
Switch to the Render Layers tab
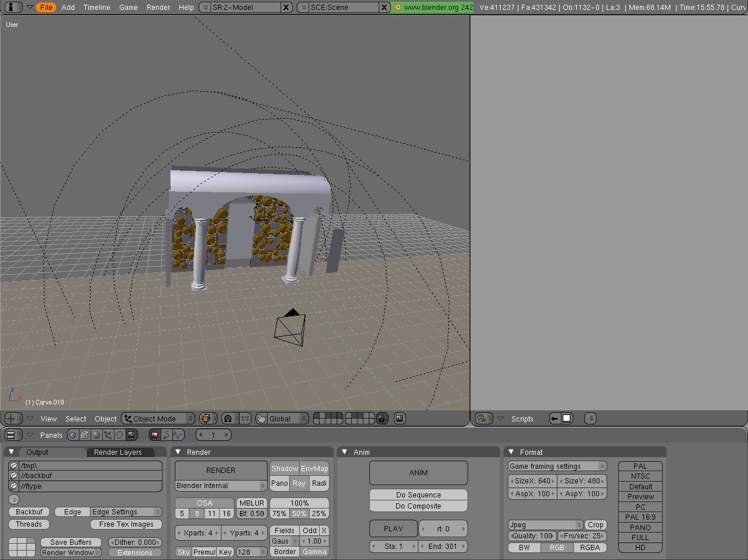click(x=118, y=452)
